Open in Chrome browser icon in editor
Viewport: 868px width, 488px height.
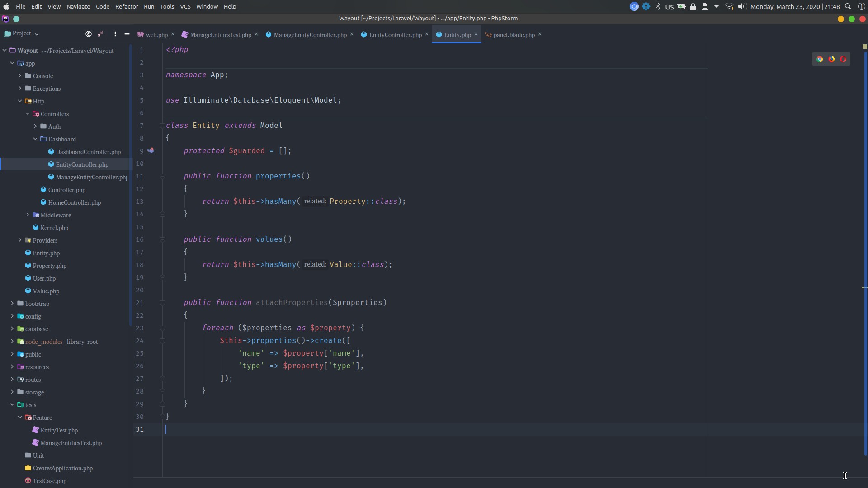(x=820, y=59)
